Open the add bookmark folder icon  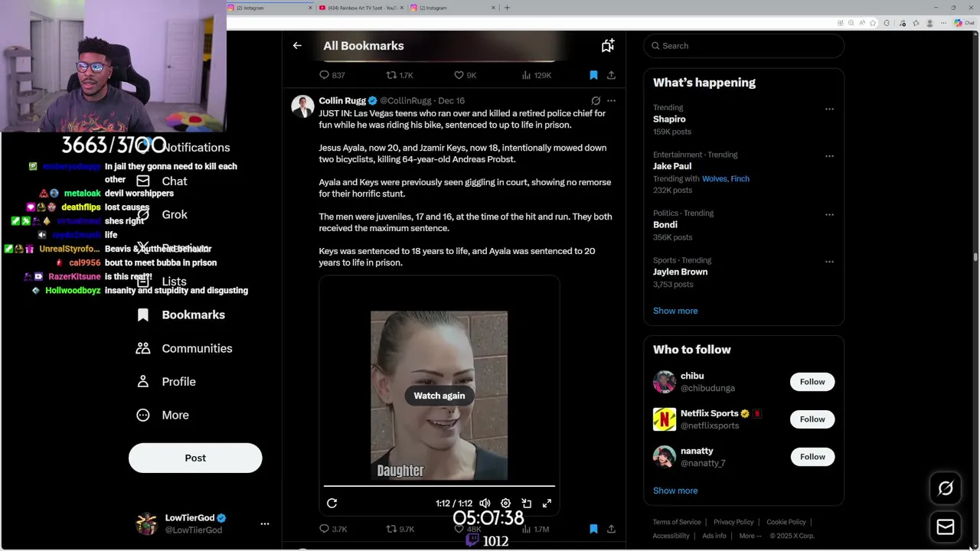point(608,46)
